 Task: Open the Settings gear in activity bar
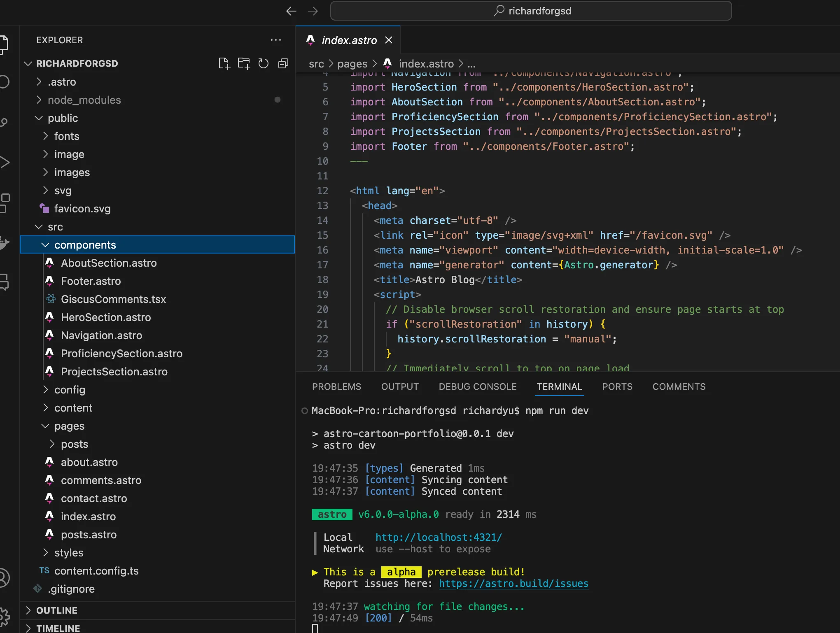tap(4, 616)
